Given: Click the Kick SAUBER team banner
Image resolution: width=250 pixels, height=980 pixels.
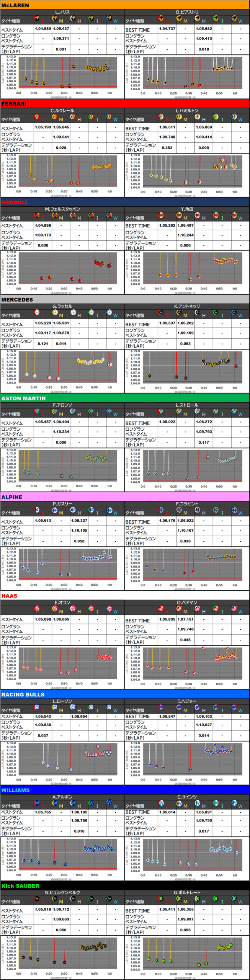Looking at the screenshot, I should [125, 886].
